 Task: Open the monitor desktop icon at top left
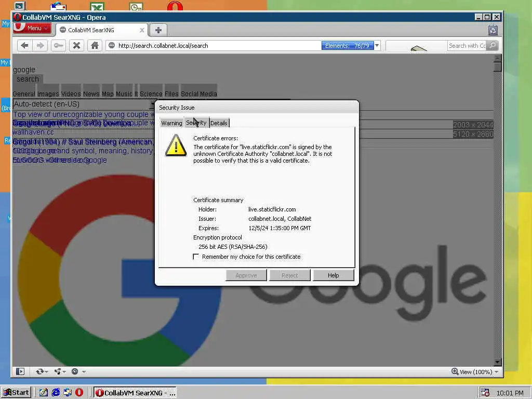coord(20,6)
